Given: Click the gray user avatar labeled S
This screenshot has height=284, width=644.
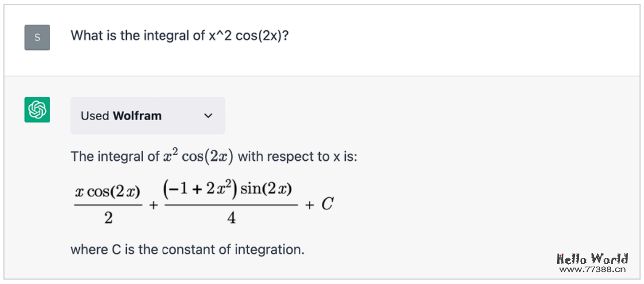Looking at the screenshot, I should 37,37.
